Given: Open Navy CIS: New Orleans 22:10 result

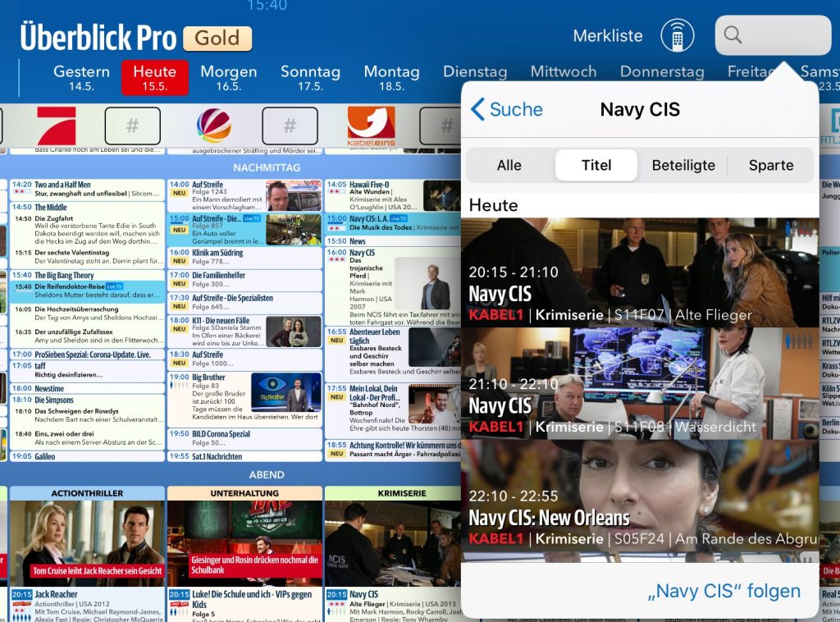Looking at the screenshot, I should [640, 496].
